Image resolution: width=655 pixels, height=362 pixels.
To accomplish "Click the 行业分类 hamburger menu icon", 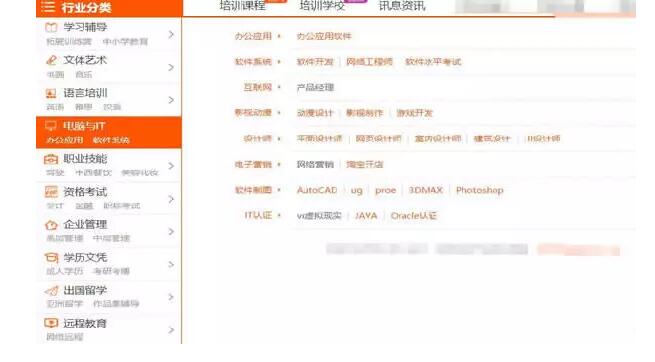I will pos(48,7).
